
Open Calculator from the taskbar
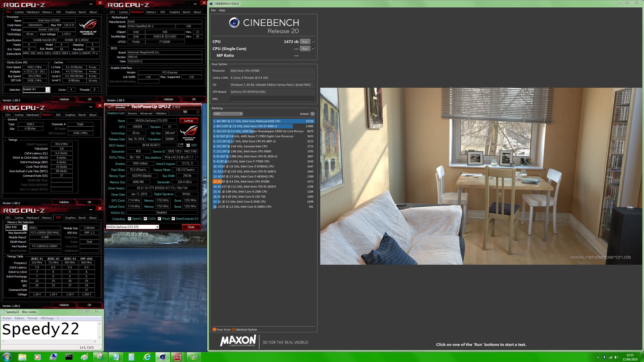131,357
